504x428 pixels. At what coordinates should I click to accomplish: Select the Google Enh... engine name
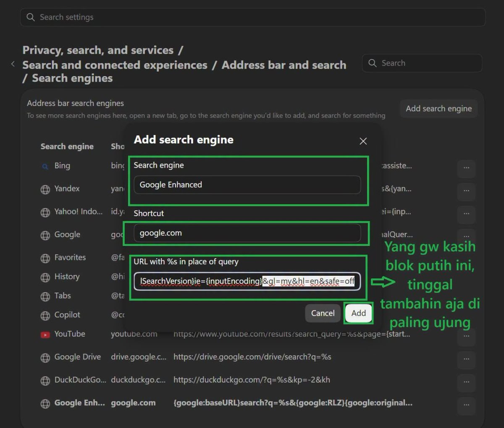[79, 403]
